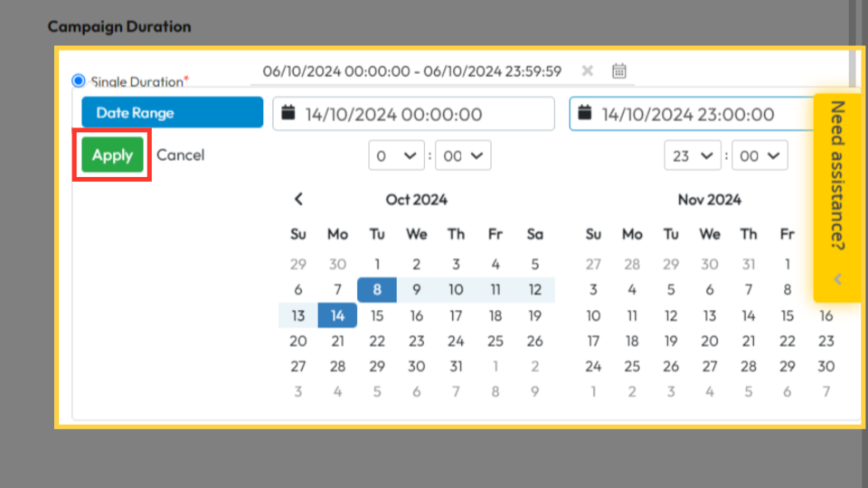
Task: Click Cancel in date picker
Action: tap(181, 155)
